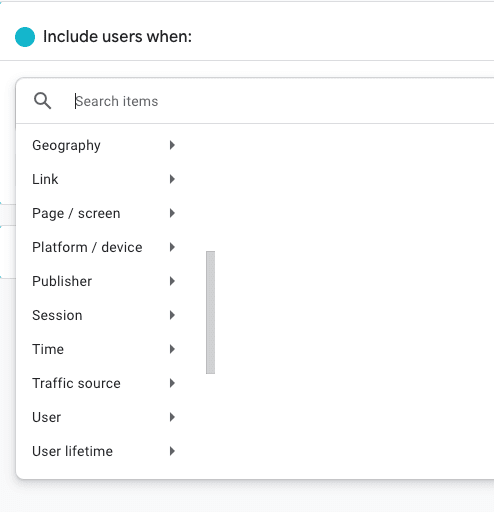Screen dimensions: 494x512
Task: Click the Search items input field
Action: pyautogui.click(x=283, y=101)
